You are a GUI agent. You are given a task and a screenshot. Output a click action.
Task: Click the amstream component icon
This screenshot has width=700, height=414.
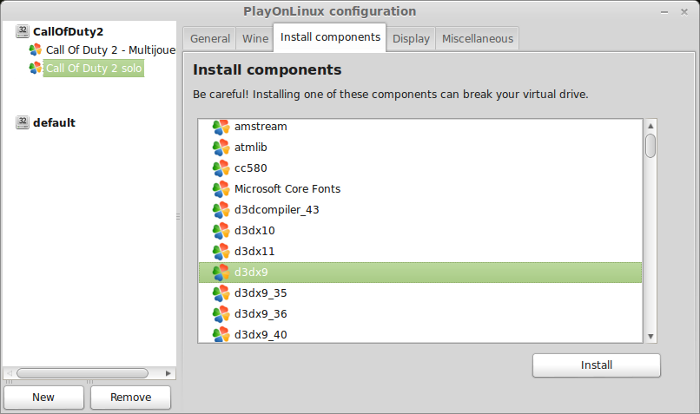tap(221, 127)
